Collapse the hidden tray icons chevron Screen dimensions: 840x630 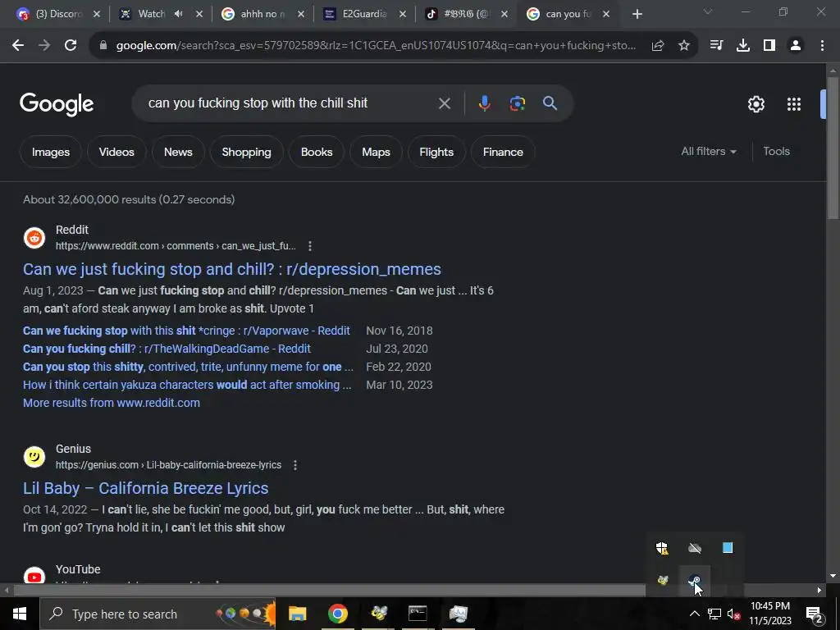694,614
